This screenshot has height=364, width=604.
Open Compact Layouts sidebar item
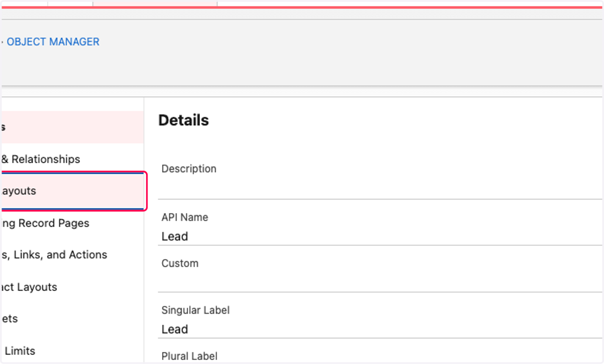[72, 287]
